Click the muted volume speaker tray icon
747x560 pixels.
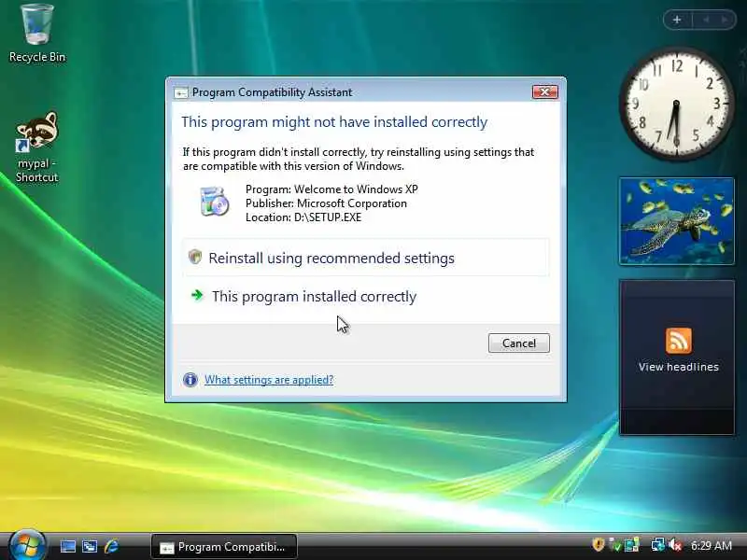tap(674, 544)
